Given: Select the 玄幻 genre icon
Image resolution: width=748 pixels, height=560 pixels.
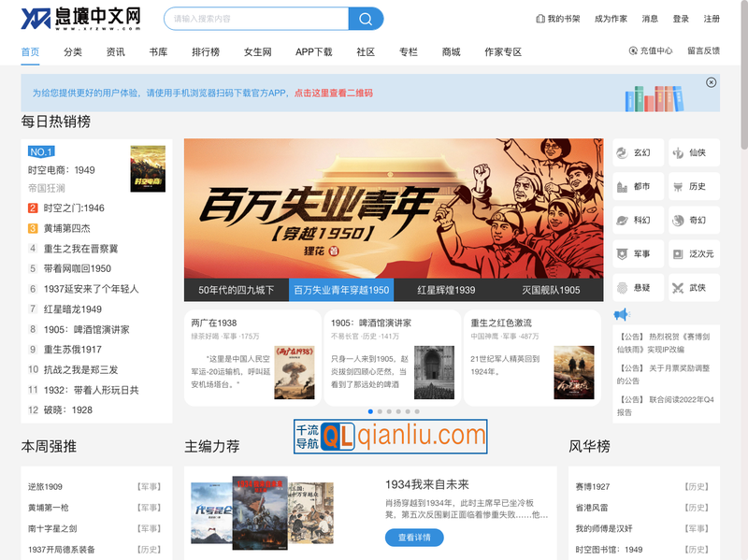Looking at the screenshot, I should pos(622,151).
